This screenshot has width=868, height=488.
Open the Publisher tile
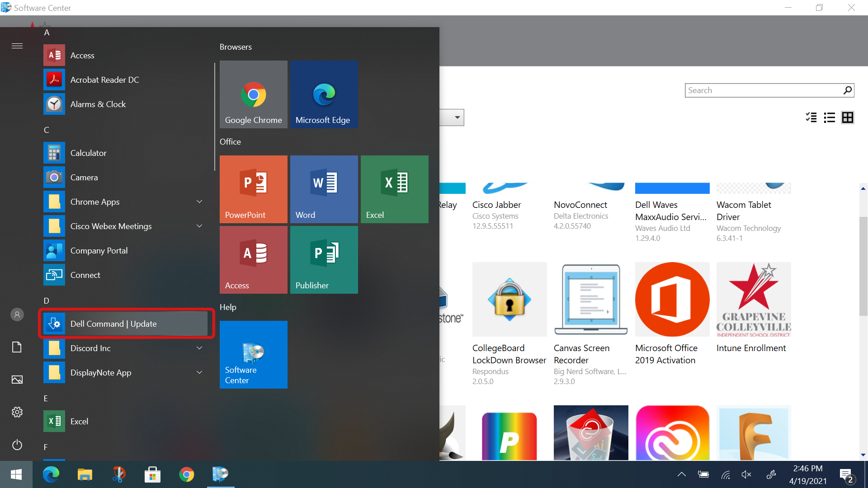tap(324, 260)
